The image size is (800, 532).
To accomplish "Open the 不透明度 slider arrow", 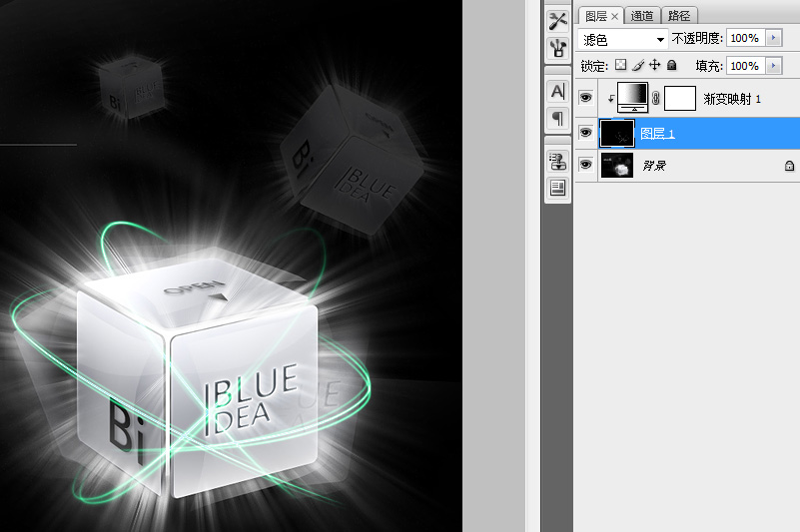I will (773, 38).
